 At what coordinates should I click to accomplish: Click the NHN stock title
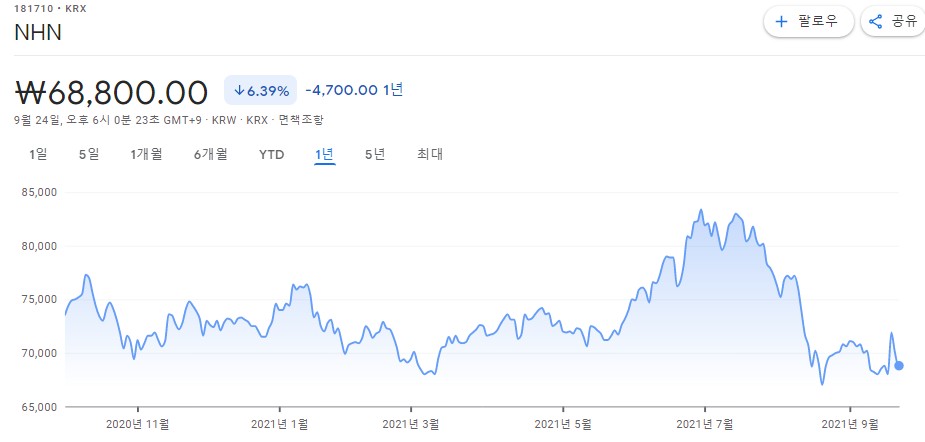tap(38, 32)
